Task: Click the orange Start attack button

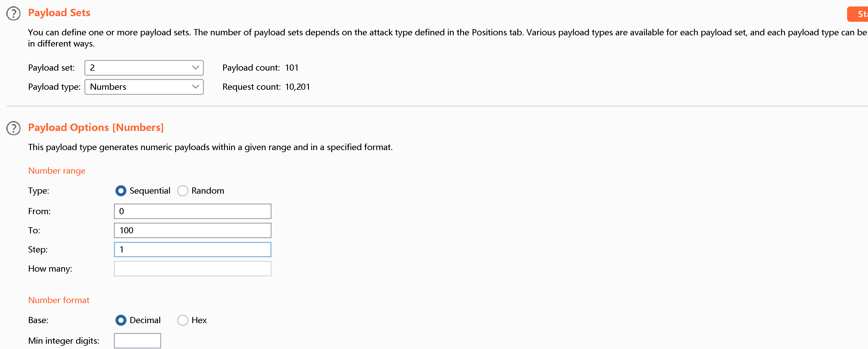Action: 858,14
